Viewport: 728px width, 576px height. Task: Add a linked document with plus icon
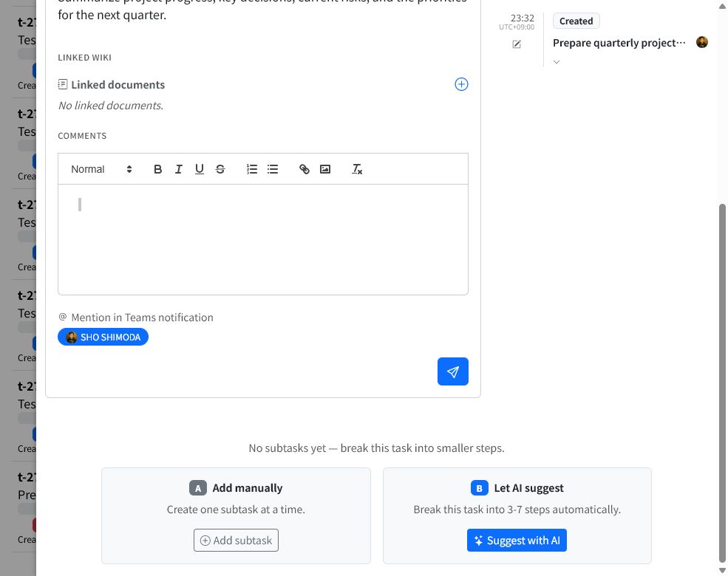tap(461, 84)
